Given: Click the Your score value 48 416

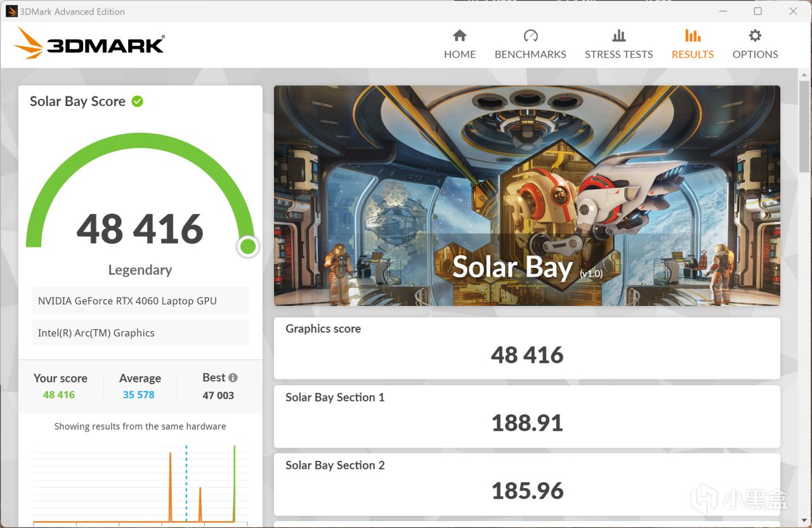Looking at the screenshot, I should coord(59,395).
